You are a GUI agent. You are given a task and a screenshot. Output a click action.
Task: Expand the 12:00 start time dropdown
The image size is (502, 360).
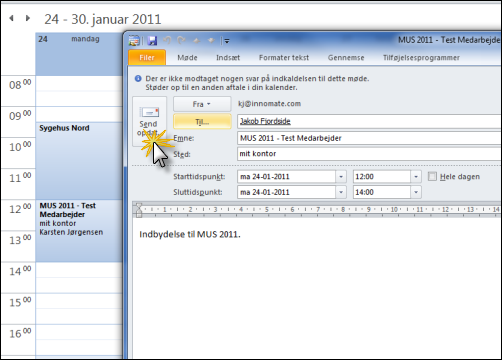coord(416,177)
